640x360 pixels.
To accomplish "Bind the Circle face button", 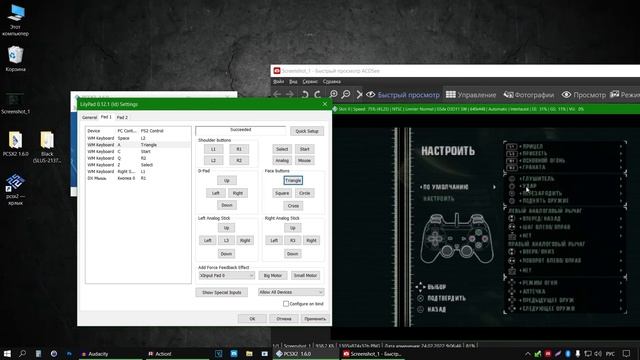I will [304, 193].
